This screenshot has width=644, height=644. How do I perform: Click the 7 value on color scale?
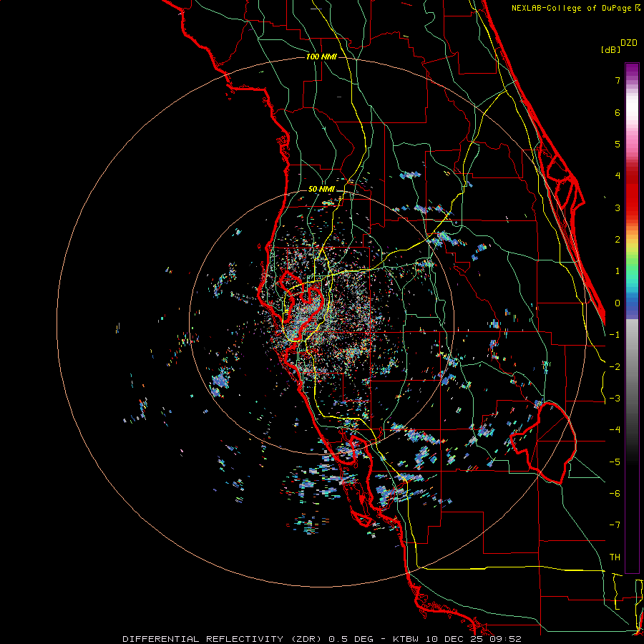[618, 80]
